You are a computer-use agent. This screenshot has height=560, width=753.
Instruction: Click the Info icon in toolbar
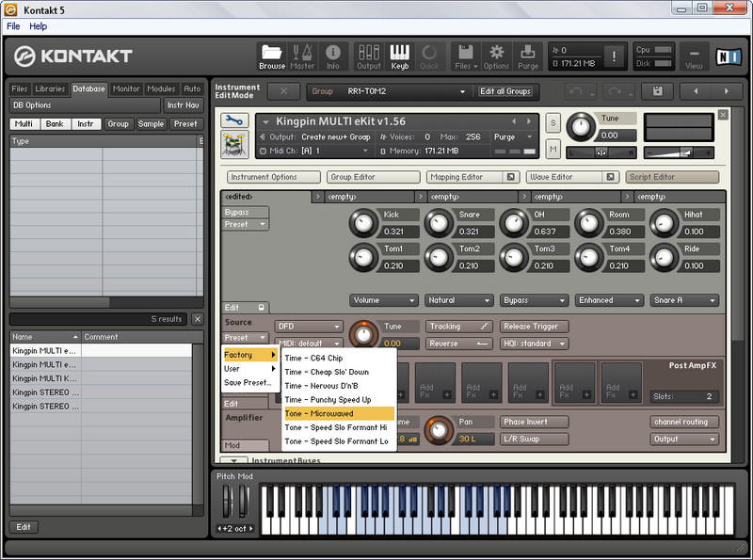click(x=332, y=56)
